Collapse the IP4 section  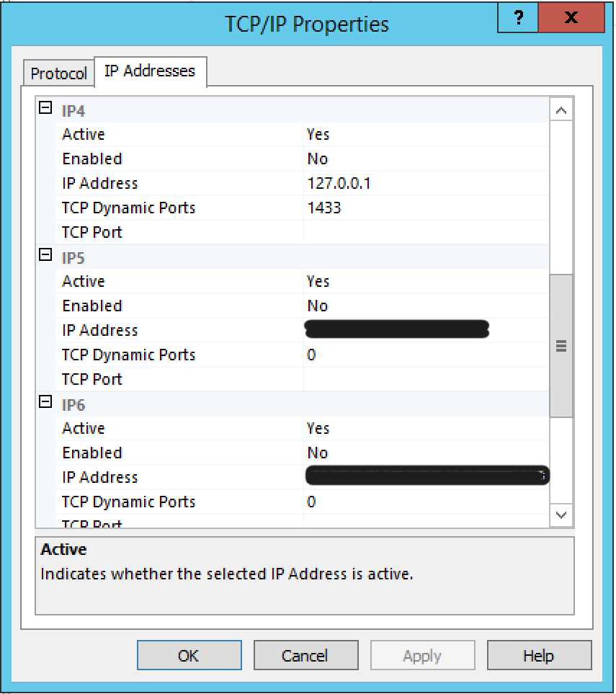(x=45, y=108)
